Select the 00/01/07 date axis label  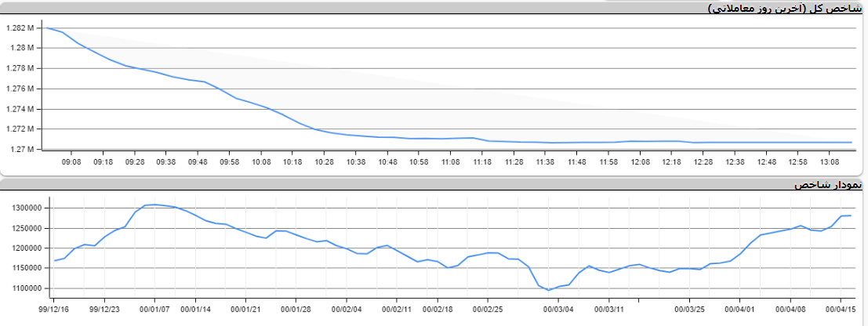coord(154,309)
